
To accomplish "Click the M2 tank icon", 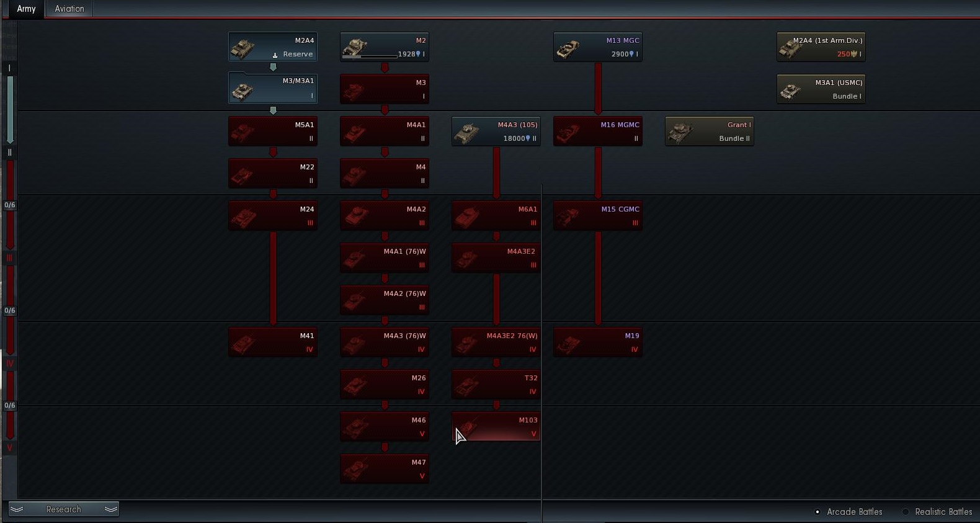I will pyautogui.click(x=356, y=47).
